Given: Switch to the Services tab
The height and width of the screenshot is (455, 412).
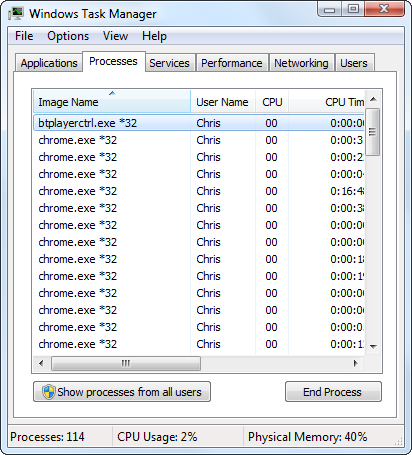Looking at the screenshot, I should pyautogui.click(x=169, y=63).
